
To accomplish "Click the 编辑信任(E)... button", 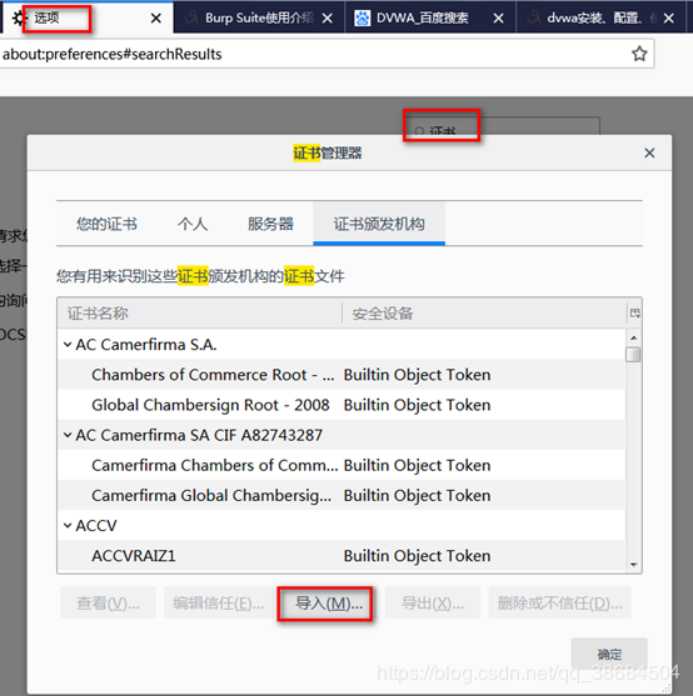I will [218, 604].
